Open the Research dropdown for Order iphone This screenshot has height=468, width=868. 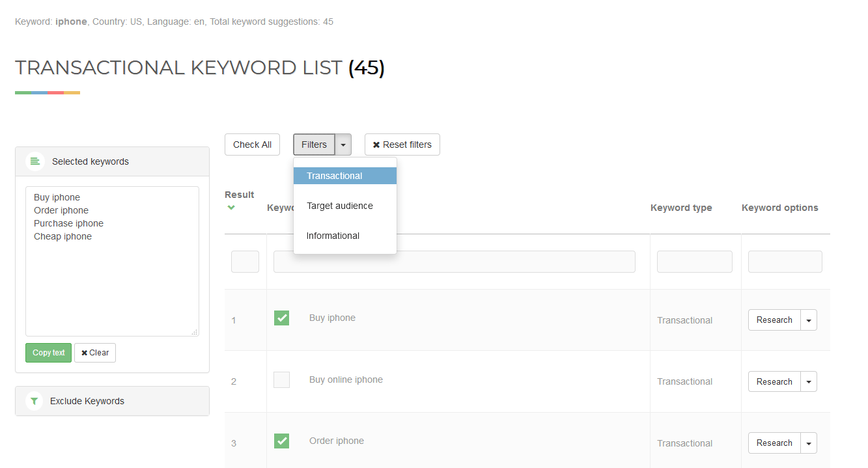(x=808, y=443)
